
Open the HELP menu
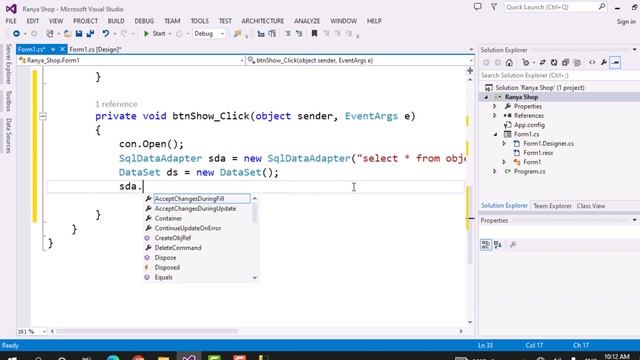[x=374, y=21]
